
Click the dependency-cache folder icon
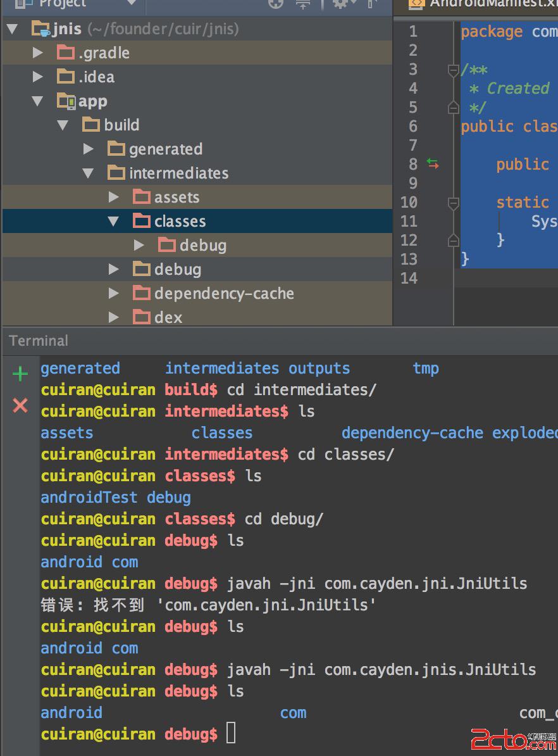tap(142, 293)
